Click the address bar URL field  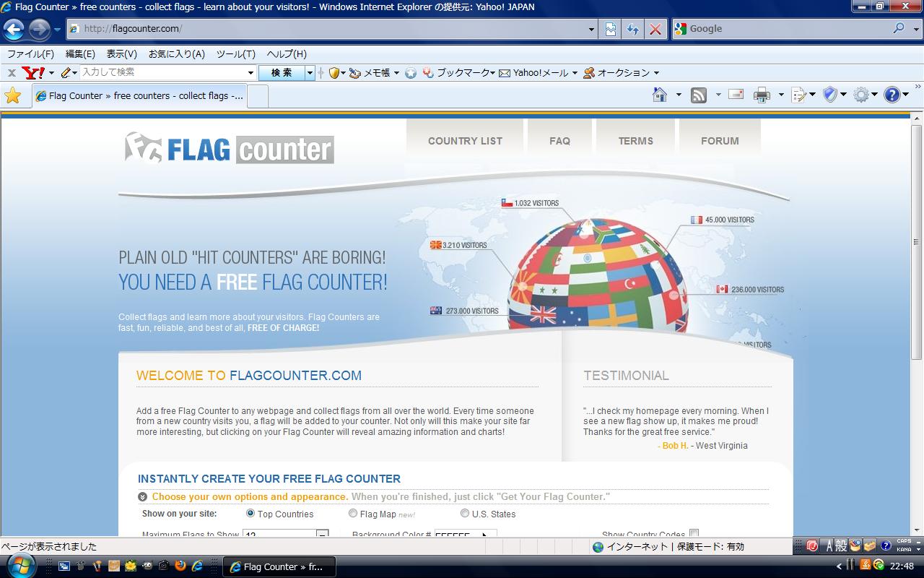pos(334,29)
